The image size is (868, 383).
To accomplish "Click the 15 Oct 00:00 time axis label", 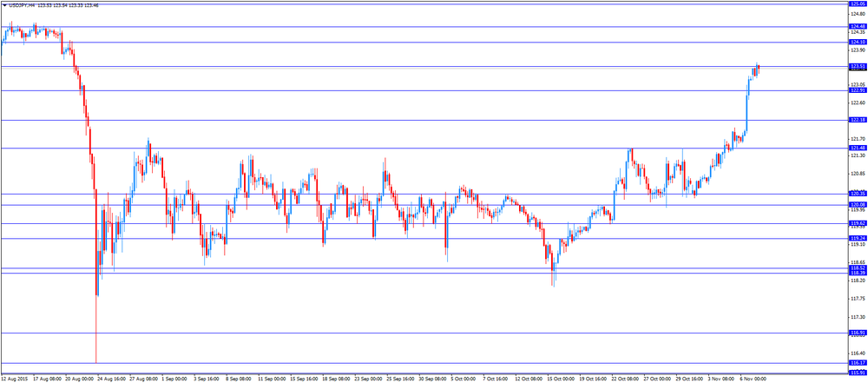I will (x=562, y=380).
